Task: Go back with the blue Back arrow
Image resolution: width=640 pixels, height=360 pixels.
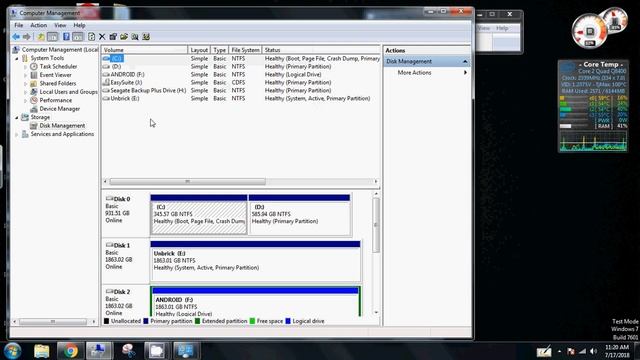Action: [16, 37]
